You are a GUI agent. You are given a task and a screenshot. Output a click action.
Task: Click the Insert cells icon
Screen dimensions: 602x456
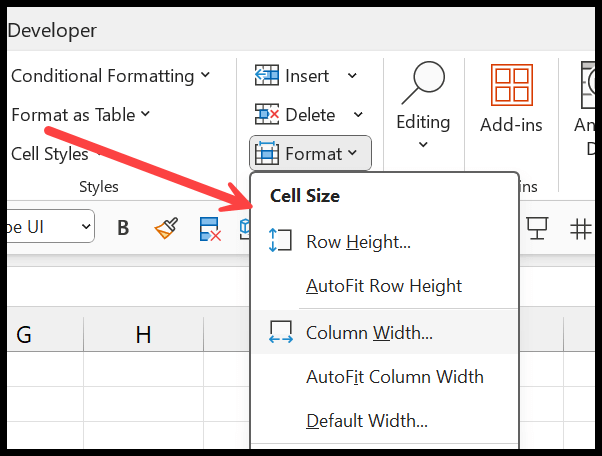point(266,75)
